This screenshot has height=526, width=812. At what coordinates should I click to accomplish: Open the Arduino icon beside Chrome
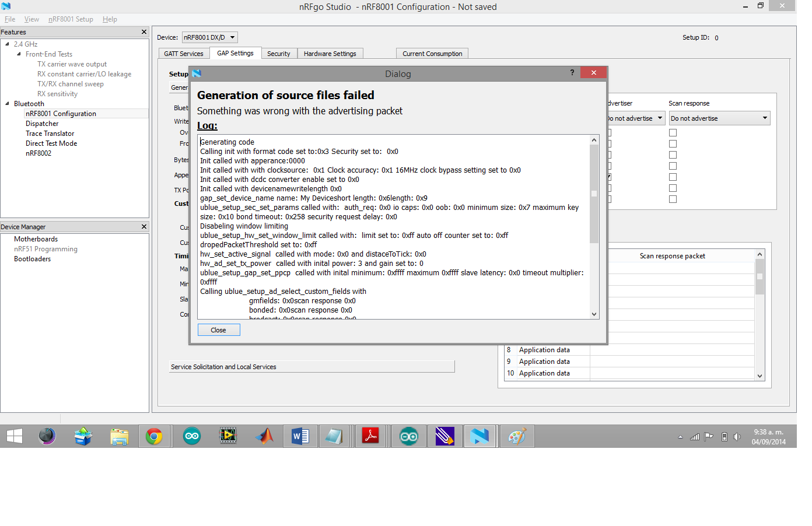[x=191, y=436]
